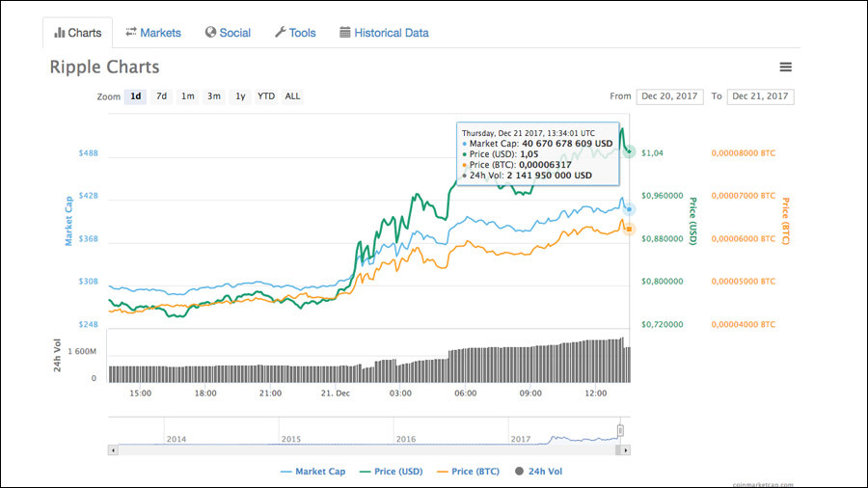Open the Historical Data tab
868x488 pixels.
pyautogui.click(x=384, y=33)
